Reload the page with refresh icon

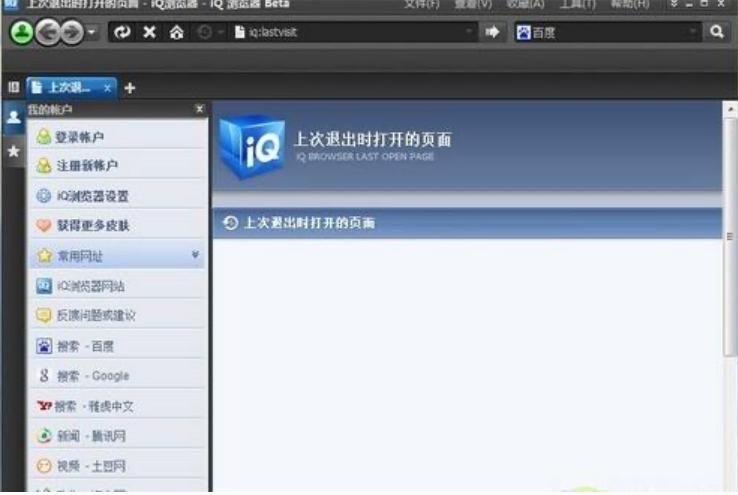coord(122,32)
